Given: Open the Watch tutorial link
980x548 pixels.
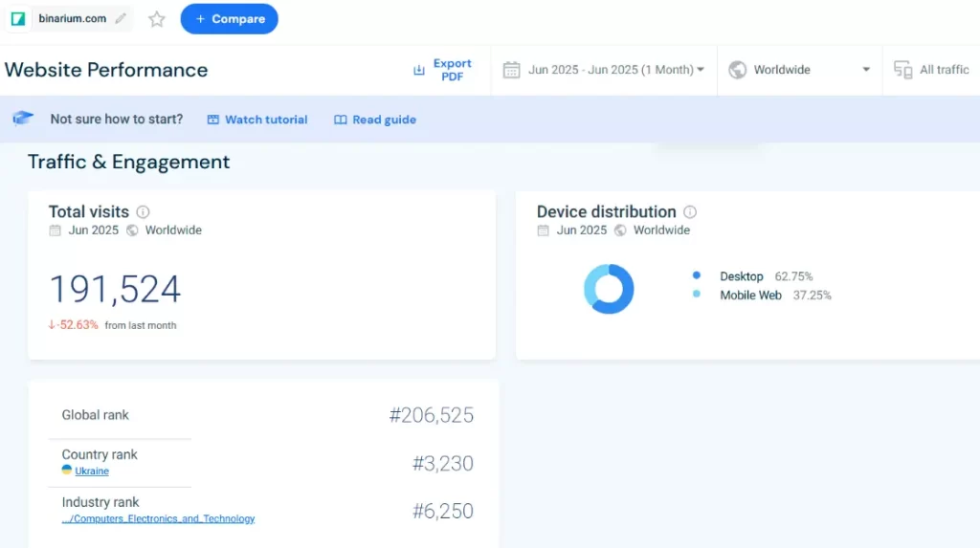Looking at the screenshot, I should click(x=257, y=120).
